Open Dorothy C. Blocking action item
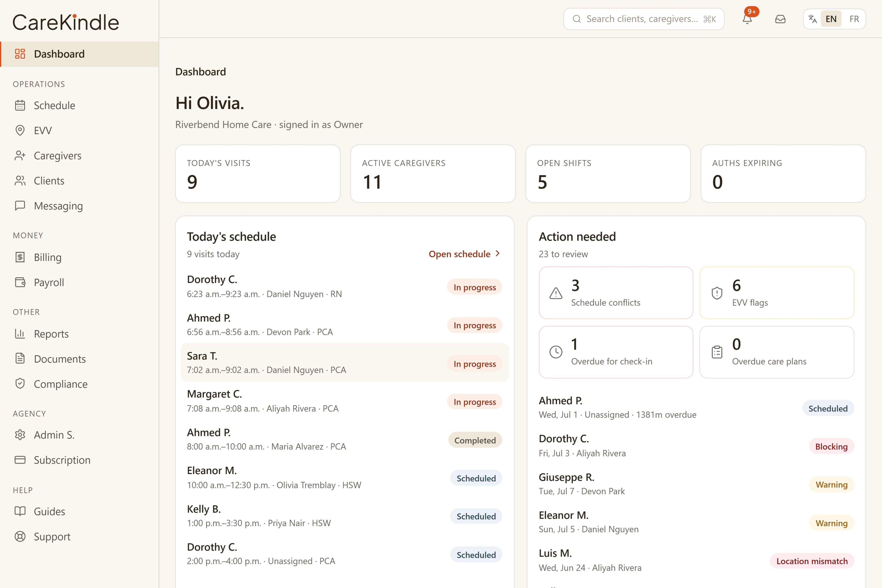 click(x=696, y=446)
